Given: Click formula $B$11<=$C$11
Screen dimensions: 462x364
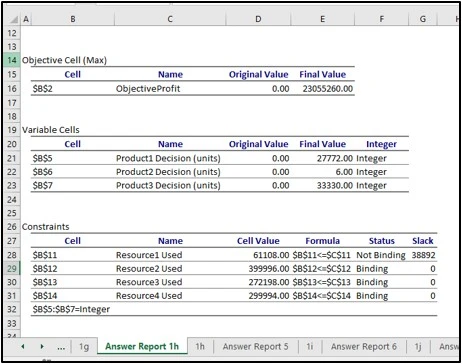Looking at the screenshot, I should pos(322,255).
